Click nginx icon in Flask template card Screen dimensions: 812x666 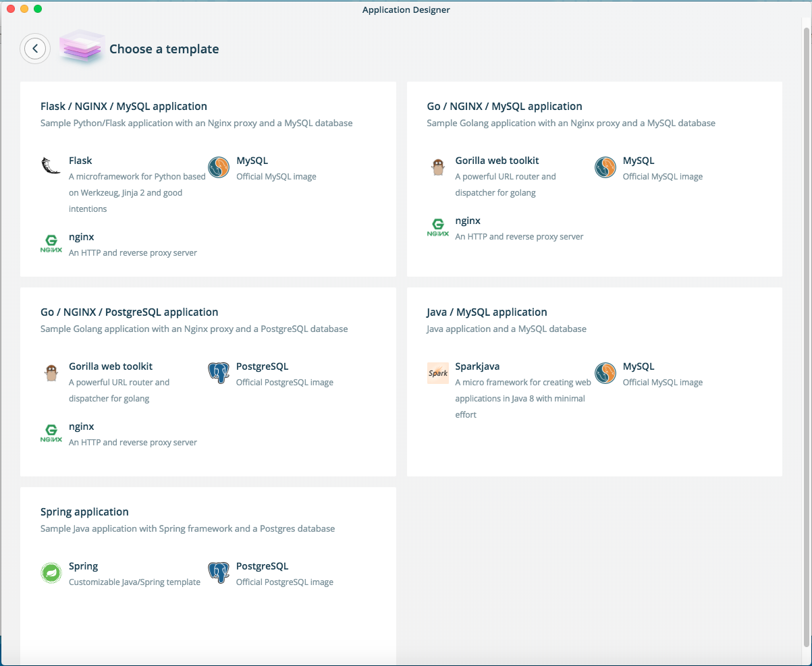51,243
